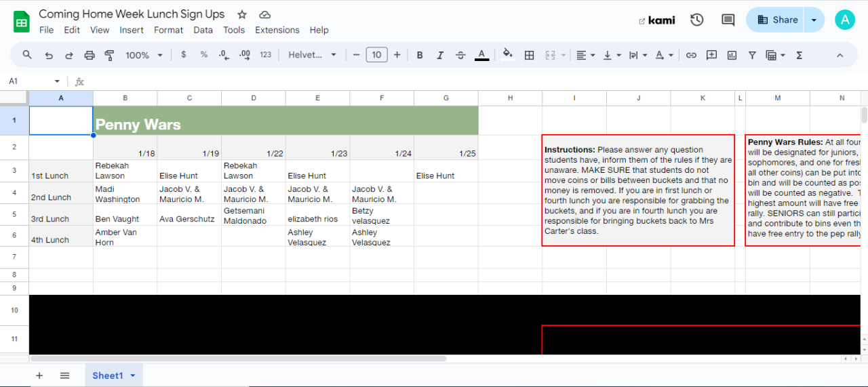Open the fill color picker

507,55
